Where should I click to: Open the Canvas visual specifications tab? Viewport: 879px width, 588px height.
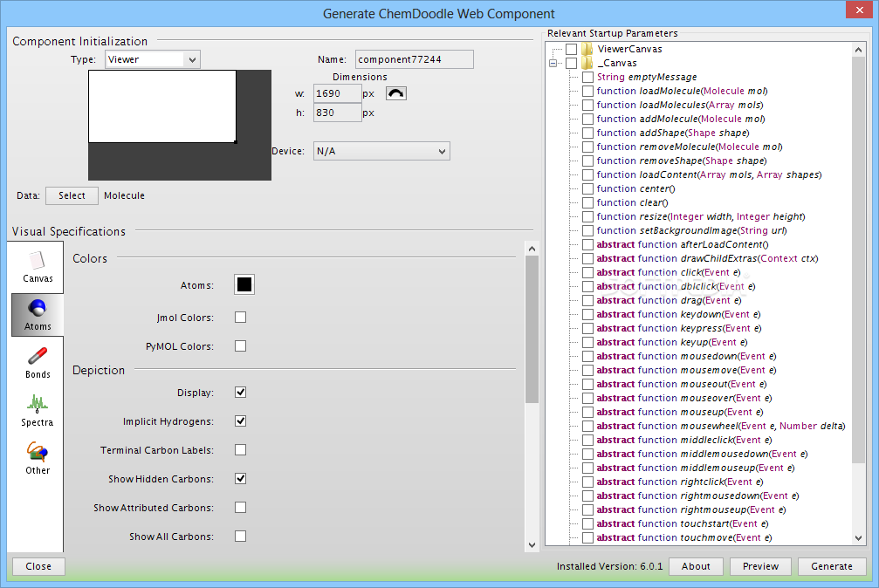[x=37, y=267]
